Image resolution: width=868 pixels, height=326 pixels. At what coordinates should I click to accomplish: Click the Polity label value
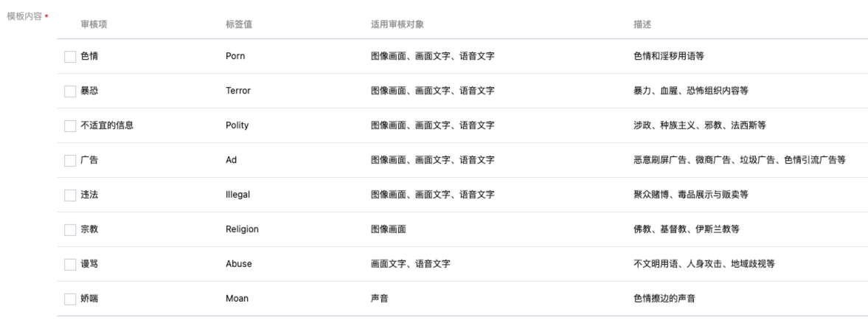[237, 125]
